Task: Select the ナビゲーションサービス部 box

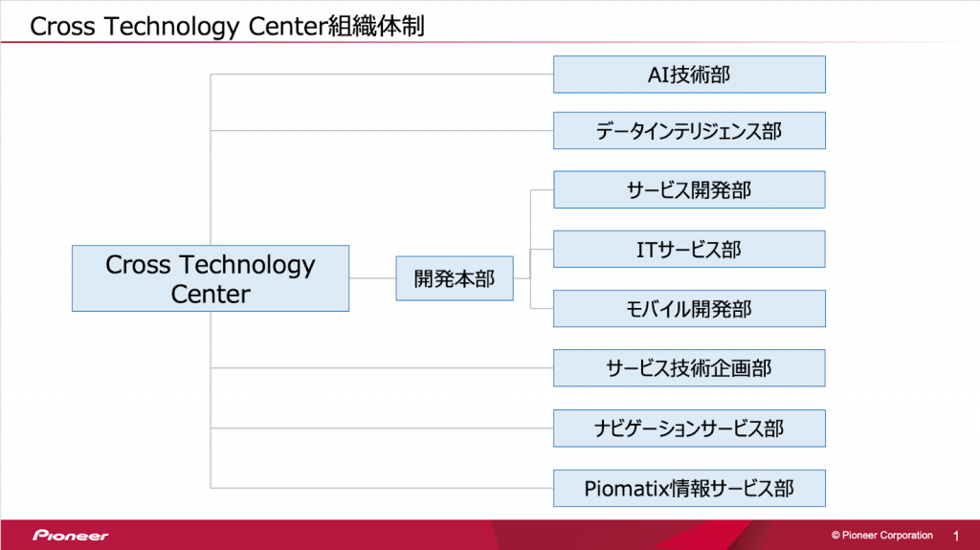Action: tap(689, 428)
